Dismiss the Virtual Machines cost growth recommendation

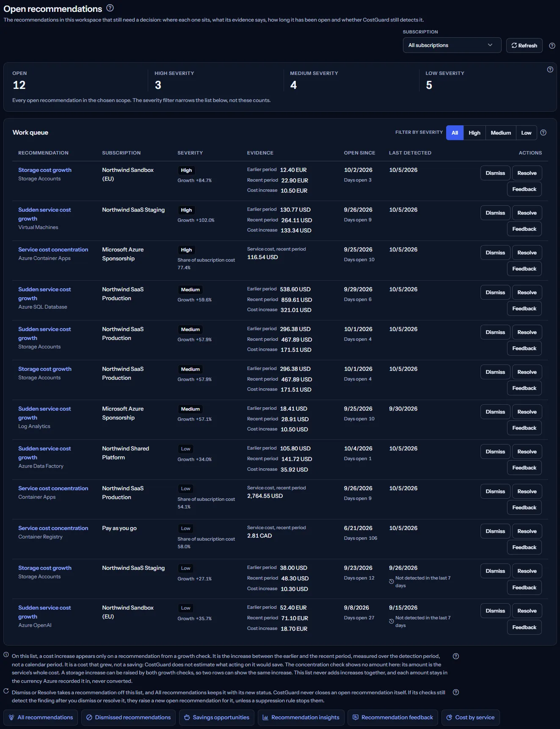point(495,213)
